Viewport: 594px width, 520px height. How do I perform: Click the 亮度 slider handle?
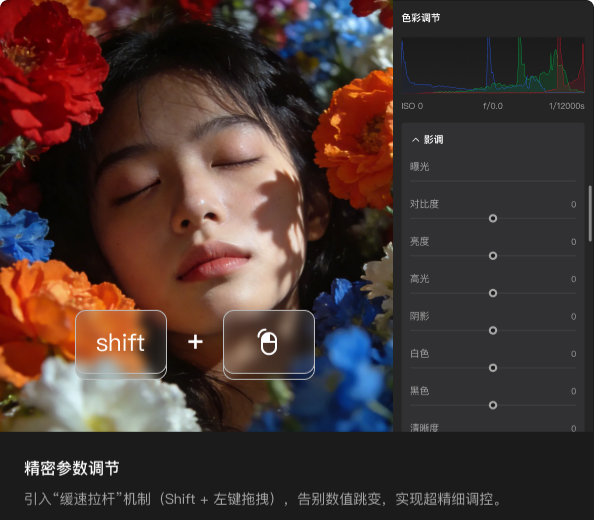(x=493, y=256)
